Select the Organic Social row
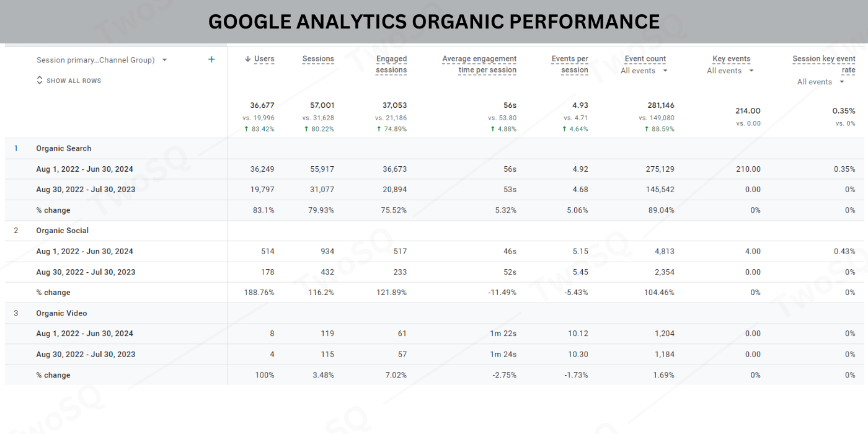Viewport: 868px width, 434px height. (x=63, y=231)
